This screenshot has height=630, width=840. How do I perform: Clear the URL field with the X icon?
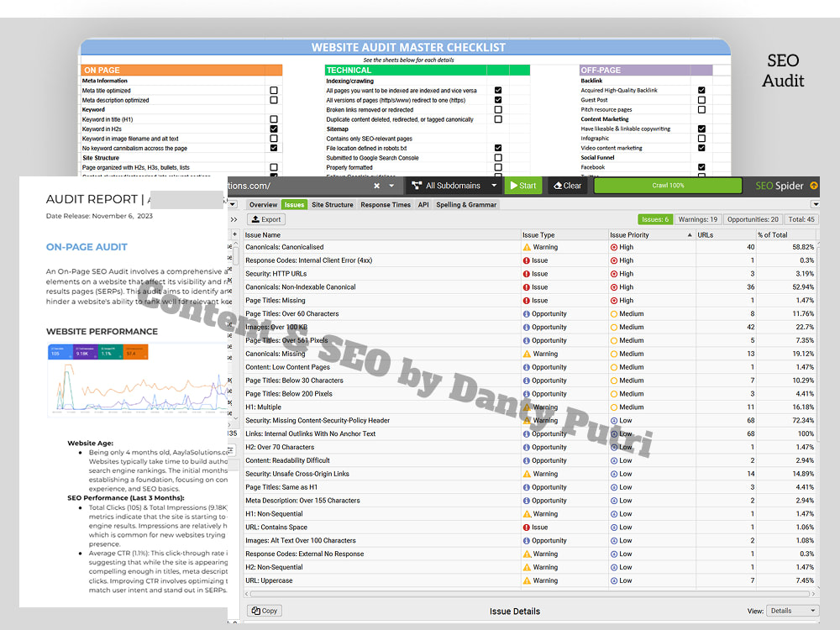pyautogui.click(x=376, y=186)
